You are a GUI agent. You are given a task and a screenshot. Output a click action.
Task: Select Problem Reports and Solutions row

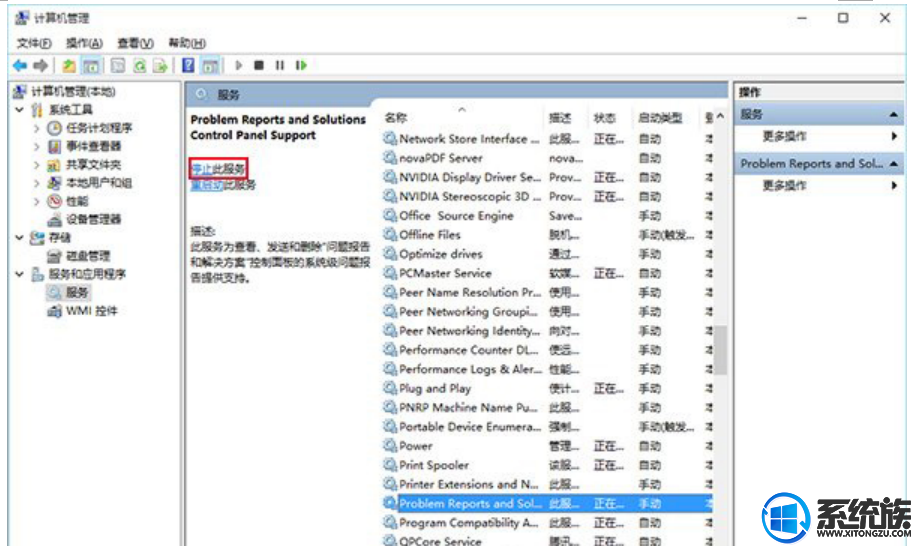[x=547, y=503]
